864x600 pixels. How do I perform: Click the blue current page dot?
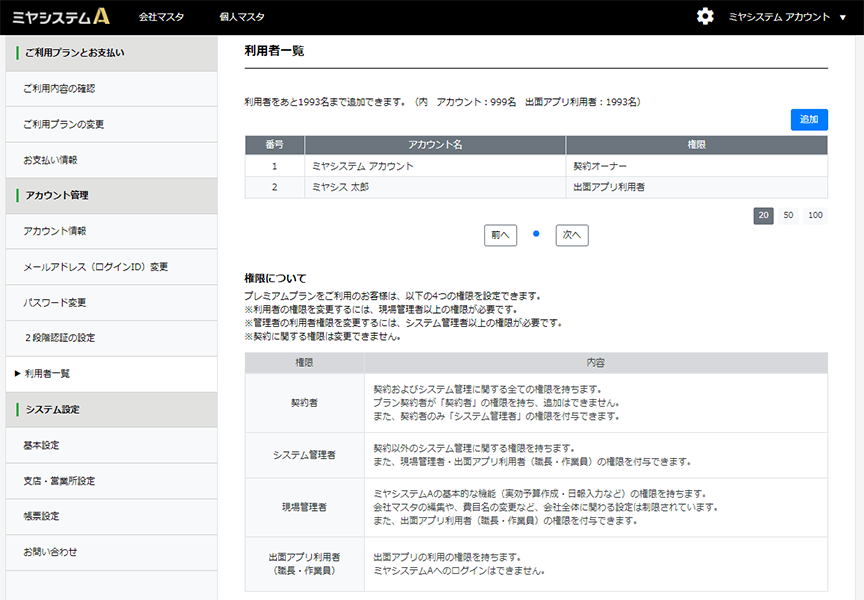[536, 234]
